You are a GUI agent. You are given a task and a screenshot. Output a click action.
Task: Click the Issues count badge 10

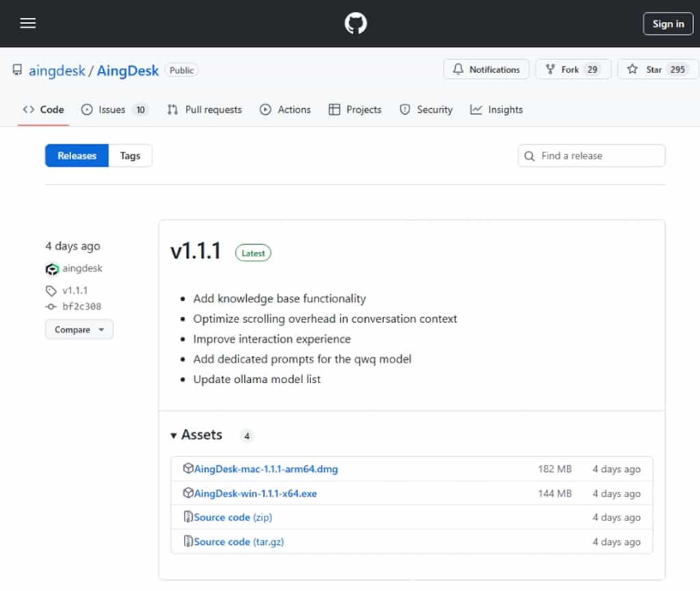tap(140, 110)
